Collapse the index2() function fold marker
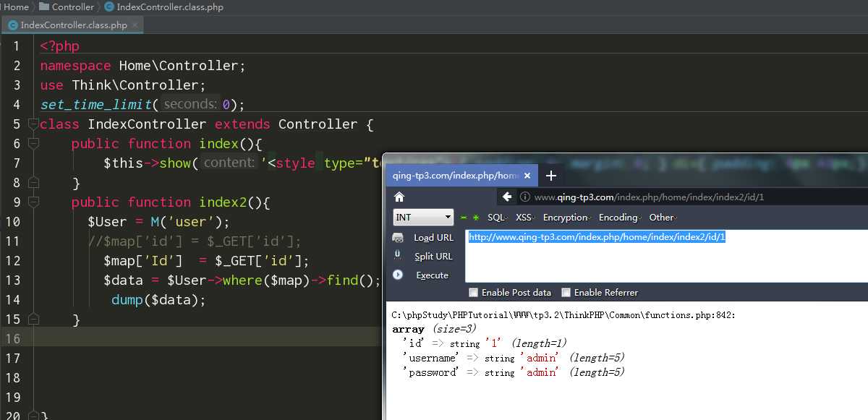The height and width of the screenshot is (420, 868). [x=33, y=202]
